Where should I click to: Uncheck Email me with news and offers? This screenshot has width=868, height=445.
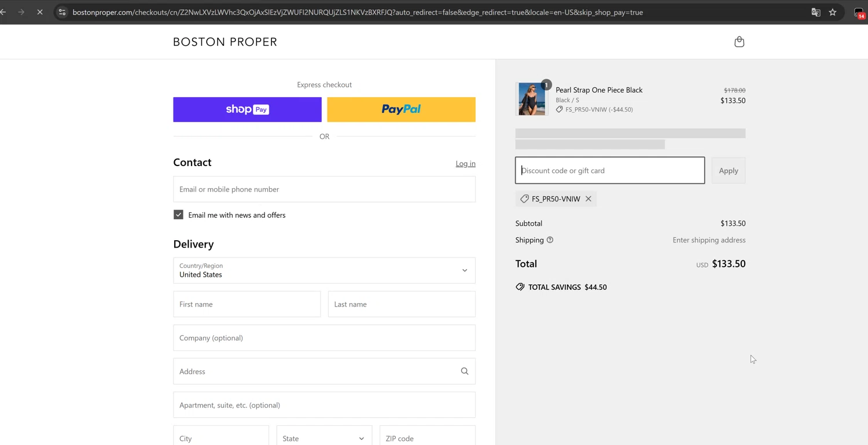point(178,215)
